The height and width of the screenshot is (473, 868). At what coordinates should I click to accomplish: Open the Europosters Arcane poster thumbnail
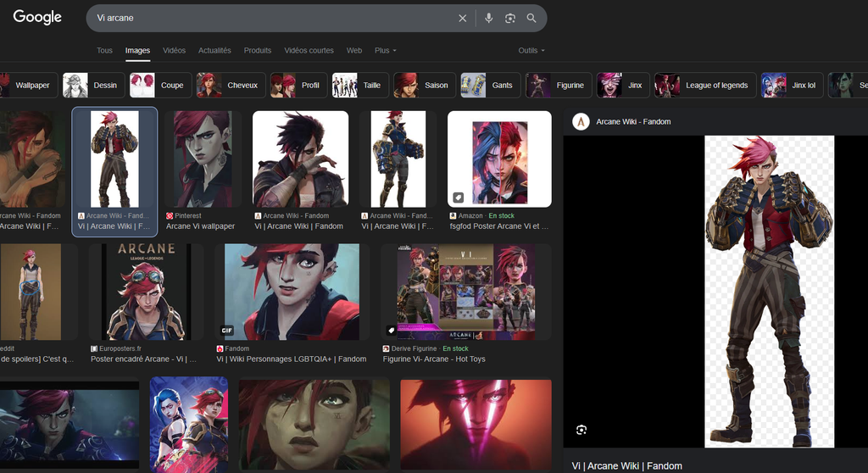coord(145,292)
